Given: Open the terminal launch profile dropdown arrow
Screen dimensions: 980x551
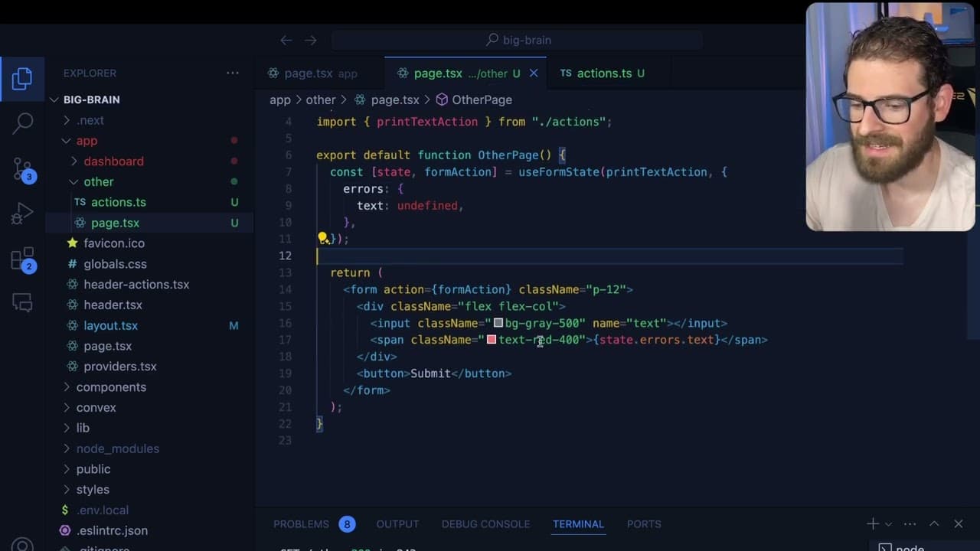Looking at the screenshot, I should tap(888, 524).
